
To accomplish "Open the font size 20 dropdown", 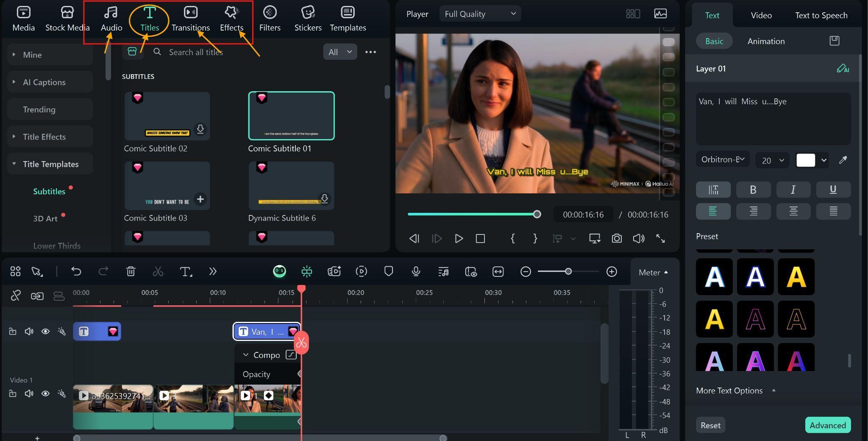I will pyautogui.click(x=772, y=160).
